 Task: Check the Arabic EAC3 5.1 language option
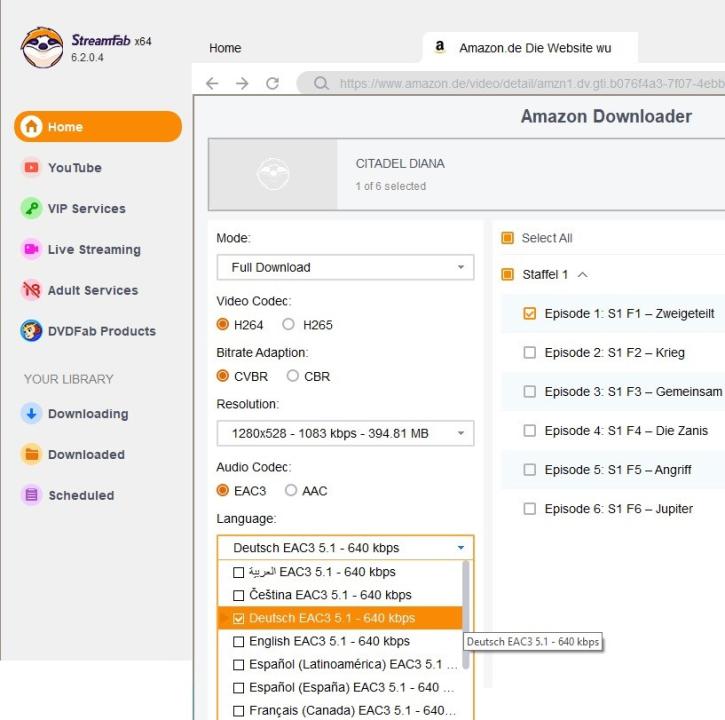tap(238, 572)
